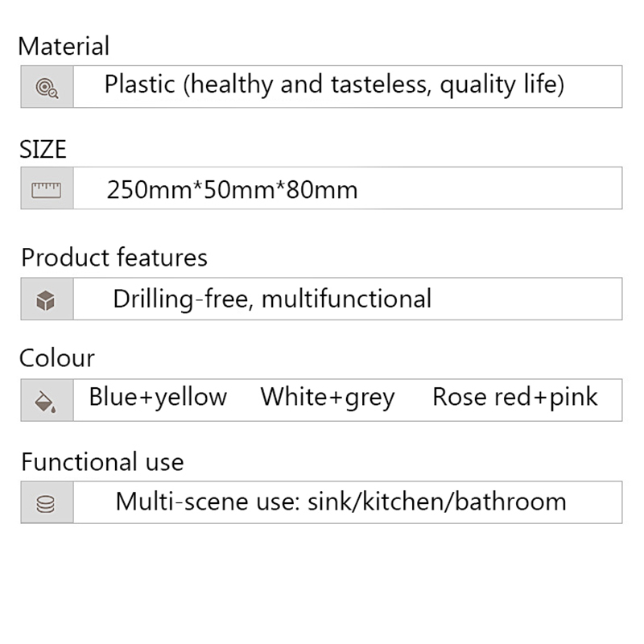Click the material magnifier icon
This screenshot has height=644, width=644.
tap(47, 87)
